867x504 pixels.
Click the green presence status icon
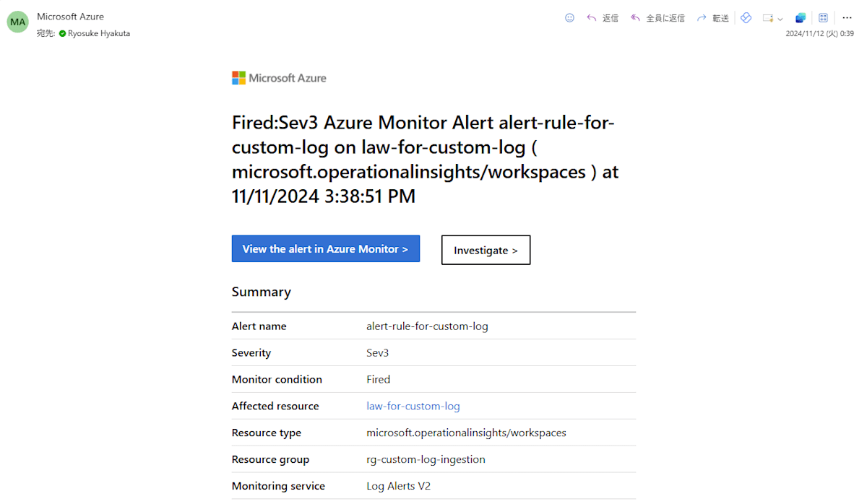tap(62, 33)
